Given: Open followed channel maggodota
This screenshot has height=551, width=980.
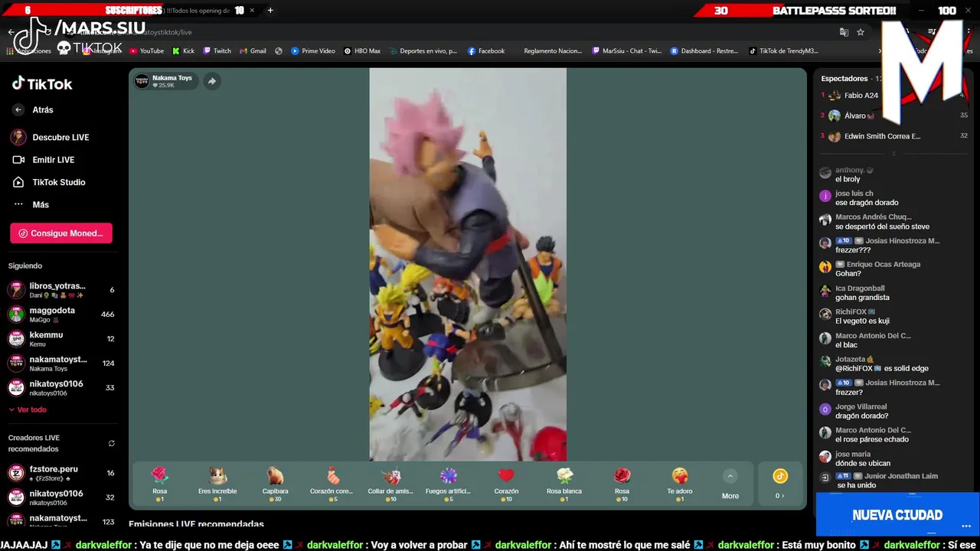Looking at the screenshot, I should (x=61, y=315).
